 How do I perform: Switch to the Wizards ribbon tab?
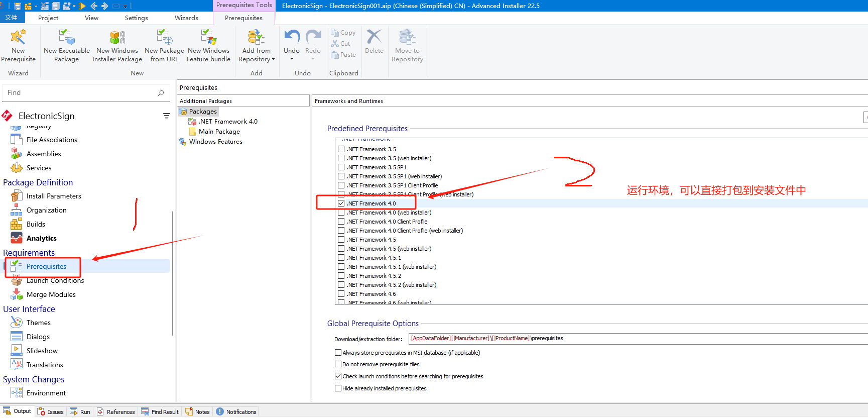click(x=186, y=18)
